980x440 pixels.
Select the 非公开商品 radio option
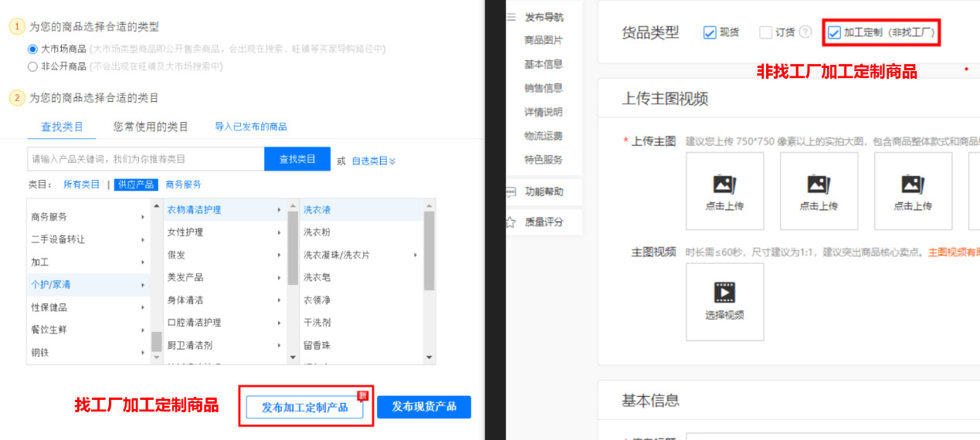[32, 66]
